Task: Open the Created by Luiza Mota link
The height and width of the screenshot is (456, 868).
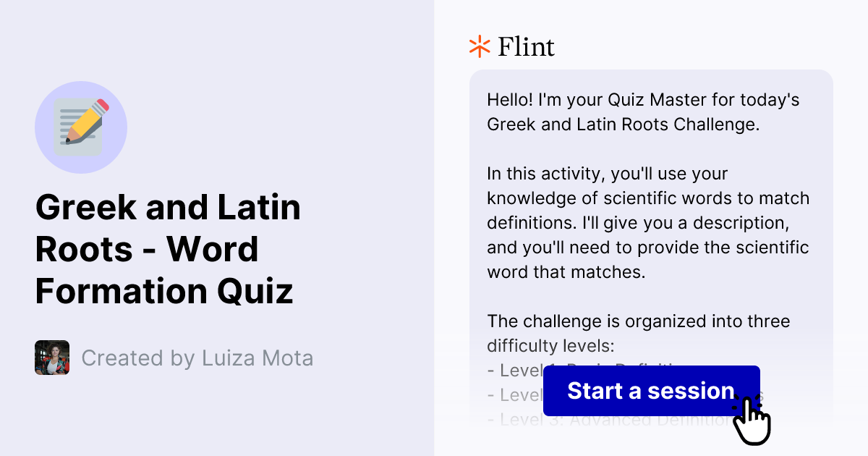Action: coord(198,358)
